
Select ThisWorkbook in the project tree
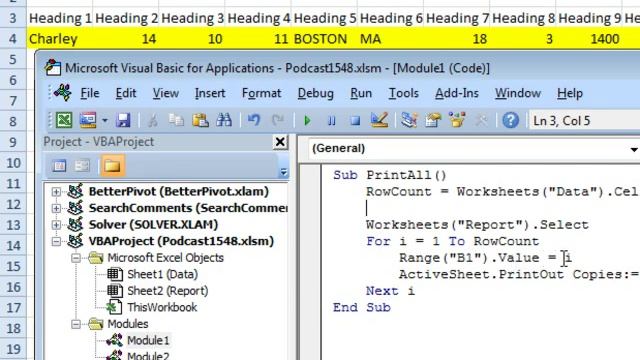click(x=162, y=307)
